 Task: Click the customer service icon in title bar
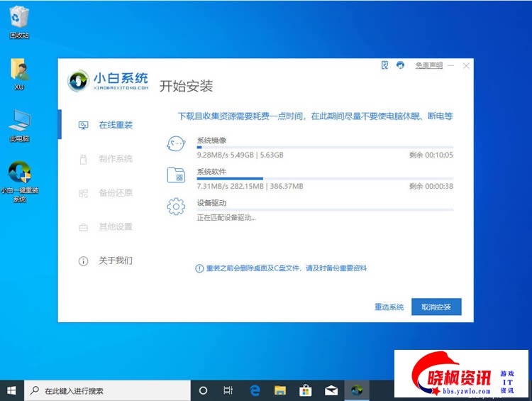coord(401,65)
